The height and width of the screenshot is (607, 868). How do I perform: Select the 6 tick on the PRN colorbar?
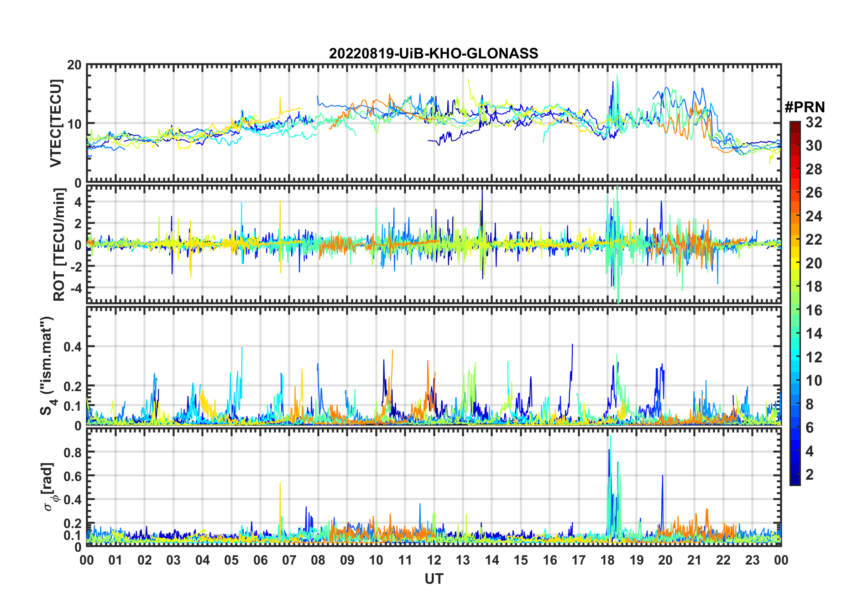pos(810,428)
